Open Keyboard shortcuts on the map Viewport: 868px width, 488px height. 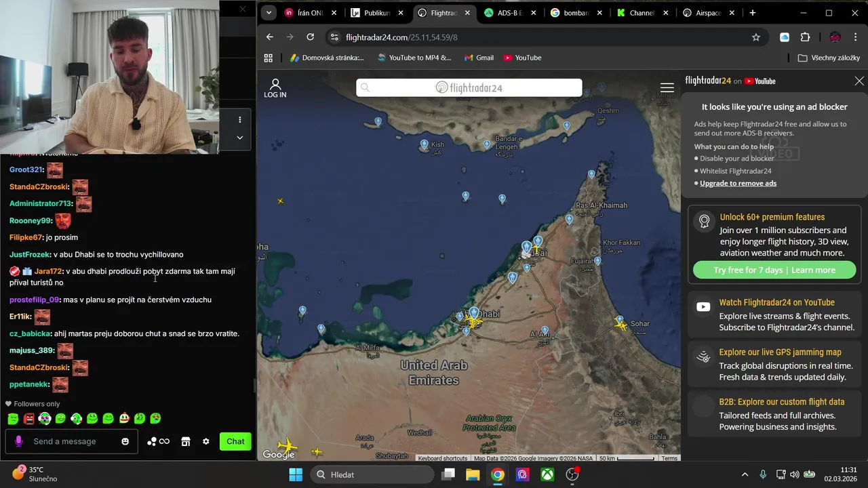[443, 458]
